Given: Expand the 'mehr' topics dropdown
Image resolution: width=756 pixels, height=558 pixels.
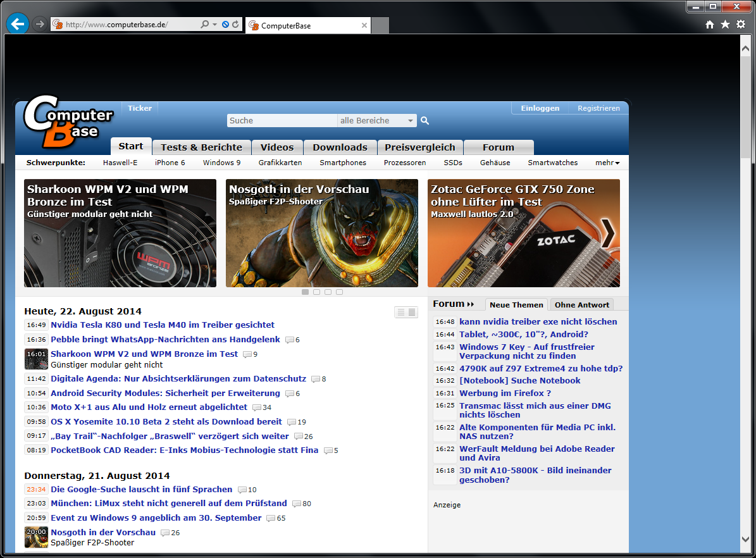Looking at the screenshot, I should (607, 163).
